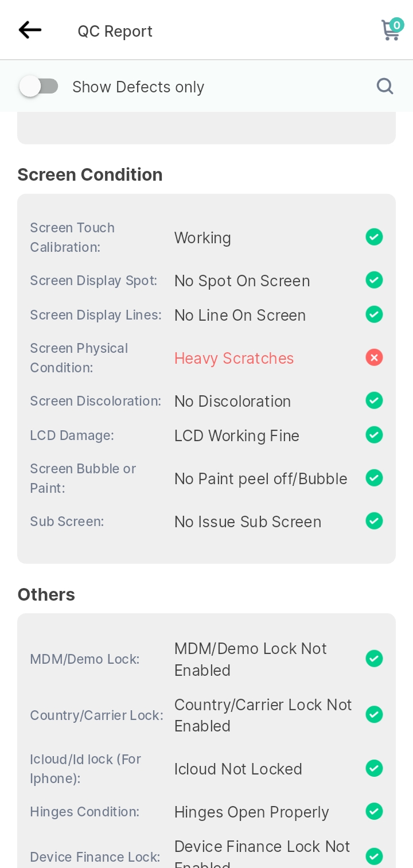Tap green check for Icloud Not Locked
413x868 pixels.
[374, 768]
